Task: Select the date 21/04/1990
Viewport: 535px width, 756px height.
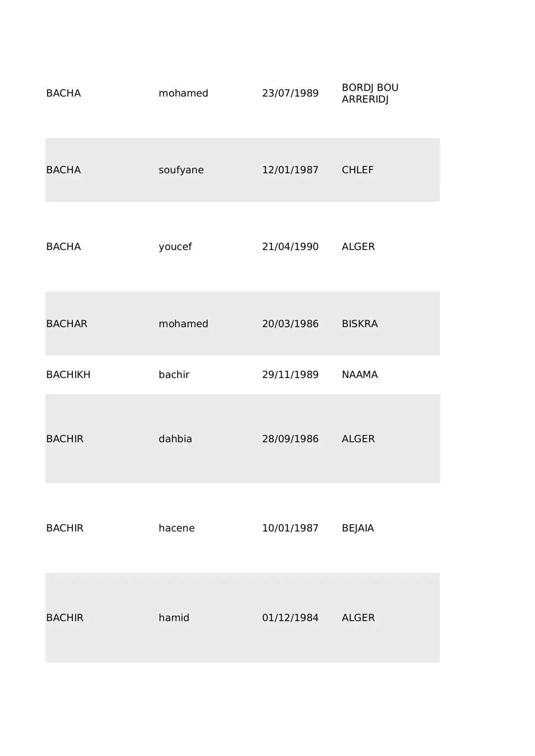Action: point(290,247)
